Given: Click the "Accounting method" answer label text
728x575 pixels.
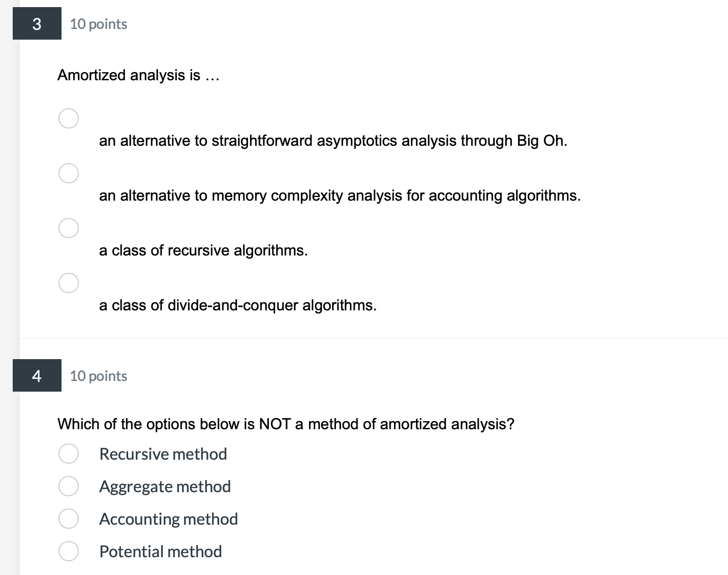Looking at the screenshot, I should click(169, 519).
